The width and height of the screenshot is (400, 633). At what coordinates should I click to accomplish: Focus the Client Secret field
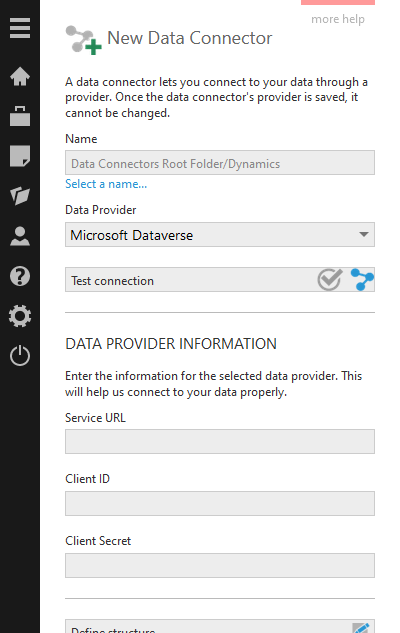(220, 565)
